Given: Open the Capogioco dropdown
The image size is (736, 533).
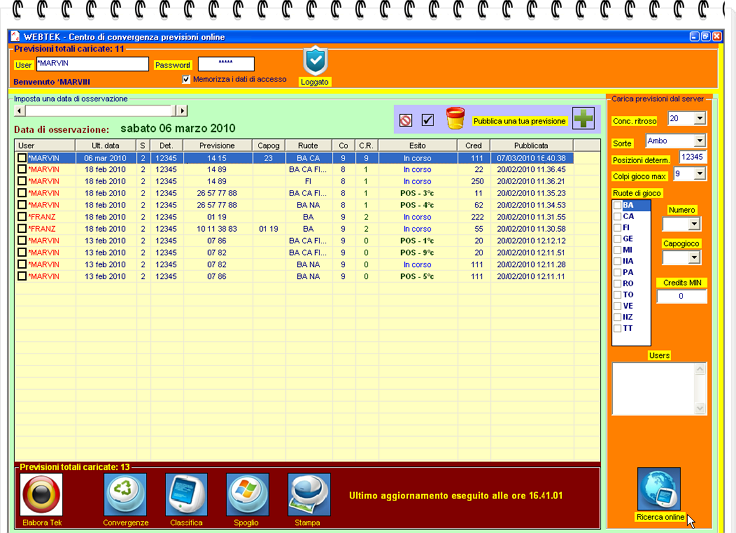Looking at the screenshot, I should pyautogui.click(x=694, y=258).
